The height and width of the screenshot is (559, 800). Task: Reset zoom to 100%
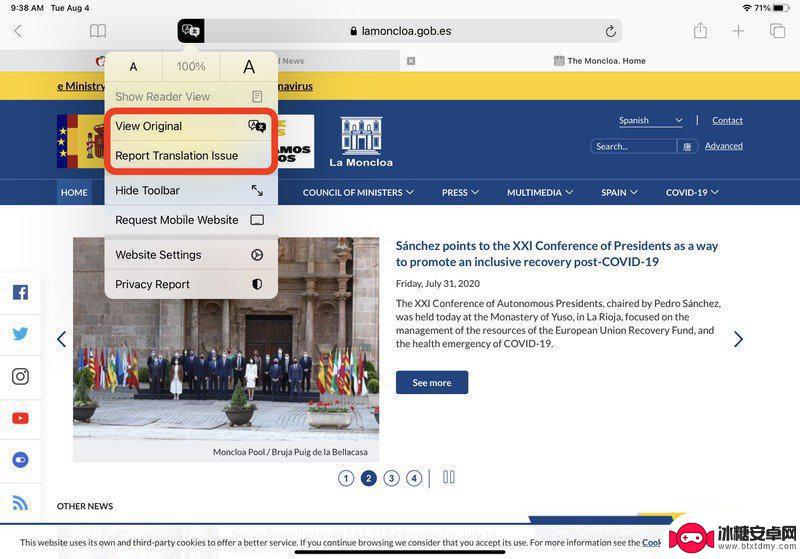tap(191, 66)
